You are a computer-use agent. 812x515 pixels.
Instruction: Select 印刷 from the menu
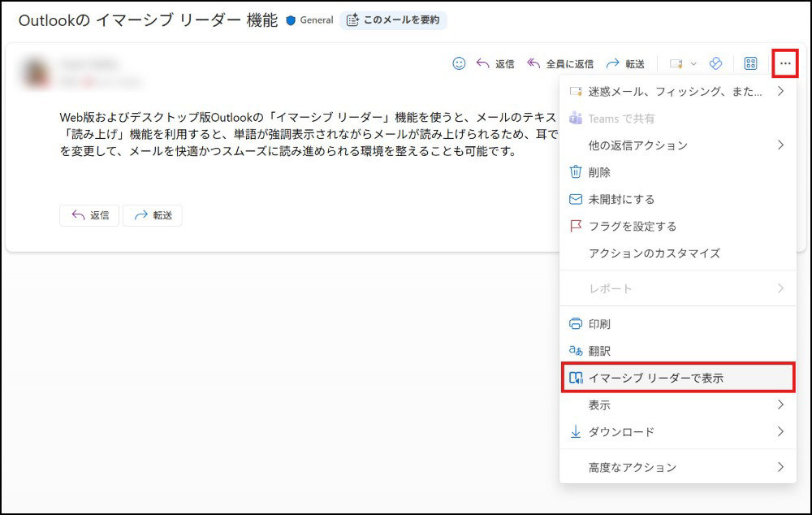(x=678, y=324)
